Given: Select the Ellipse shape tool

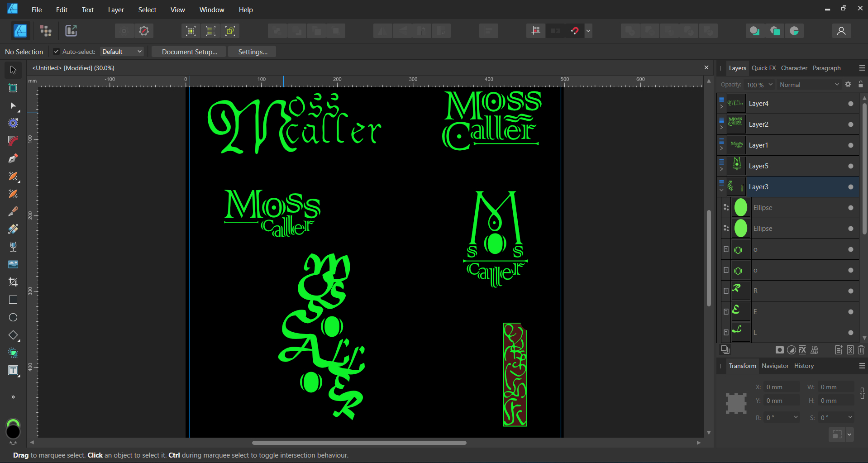Looking at the screenshot, I should (13, 318).
